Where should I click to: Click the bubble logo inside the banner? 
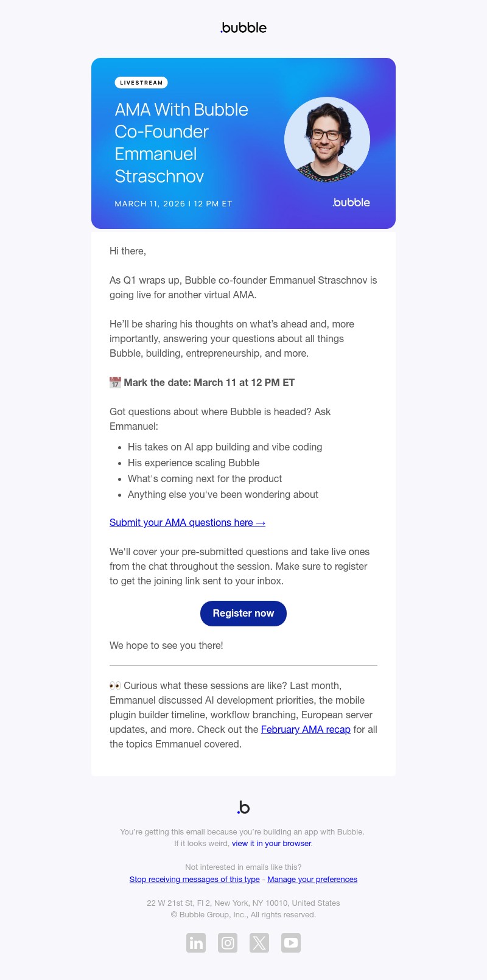[x=351, y=203]
